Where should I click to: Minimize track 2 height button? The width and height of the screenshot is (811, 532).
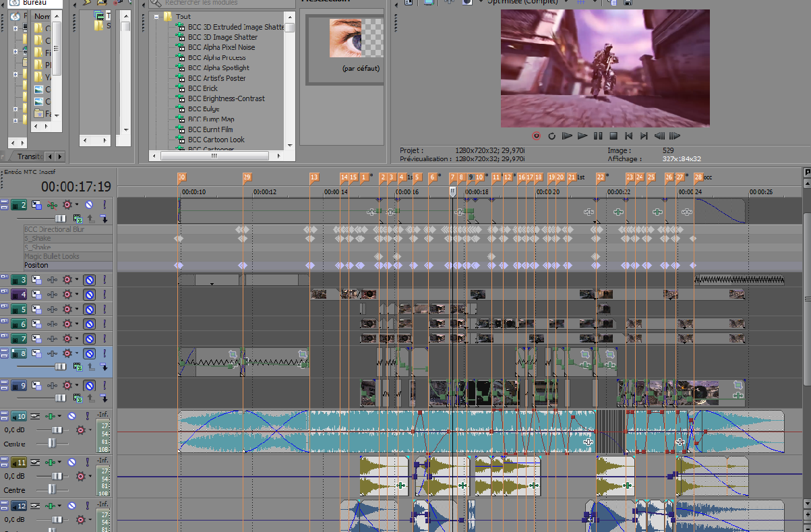(x=4, y=201)
